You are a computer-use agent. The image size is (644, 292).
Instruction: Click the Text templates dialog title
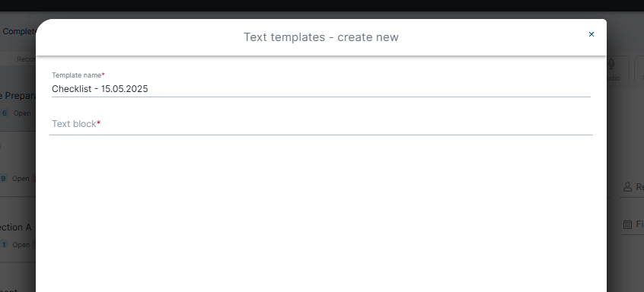click(x=321, y=37)
